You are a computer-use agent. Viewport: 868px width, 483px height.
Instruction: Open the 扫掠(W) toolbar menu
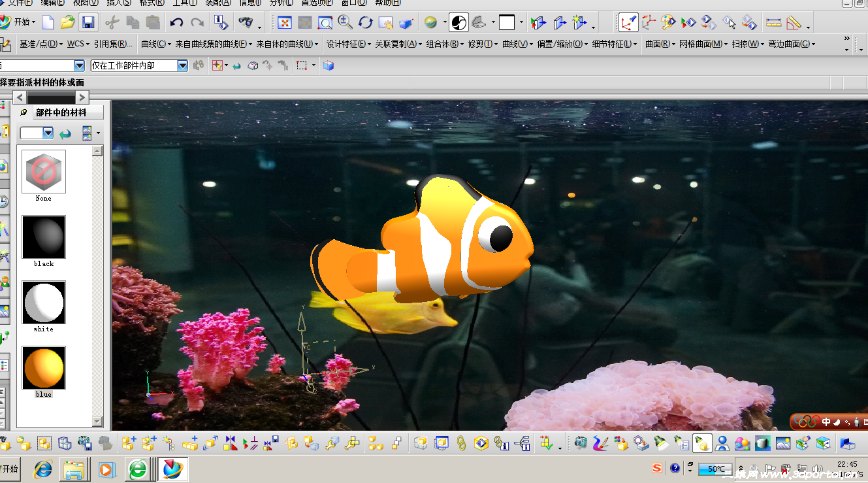click(747, 44)
